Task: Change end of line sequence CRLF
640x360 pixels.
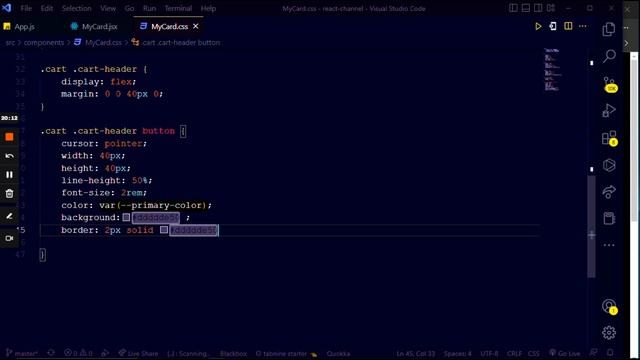Action: pyautogui.click(x=514, y=353)
